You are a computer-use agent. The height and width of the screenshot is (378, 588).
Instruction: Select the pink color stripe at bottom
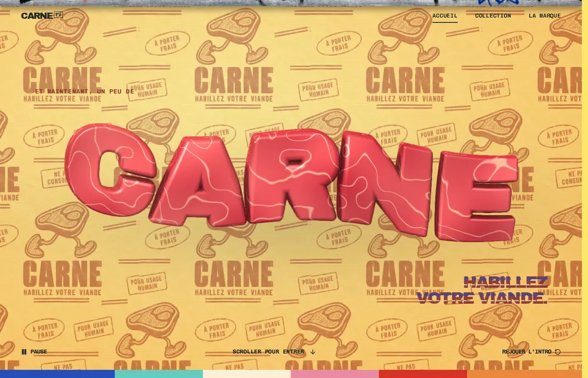coord(335,374)
